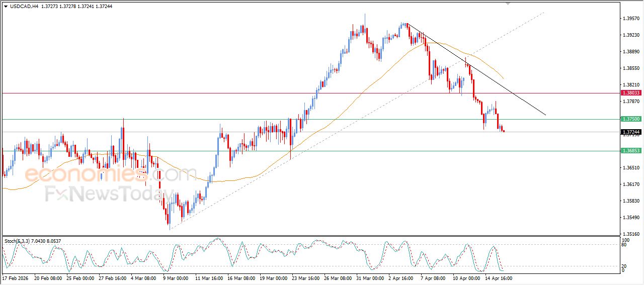
Task: Click the economies.com watermark logo
Action: click(x=103, y=174)
